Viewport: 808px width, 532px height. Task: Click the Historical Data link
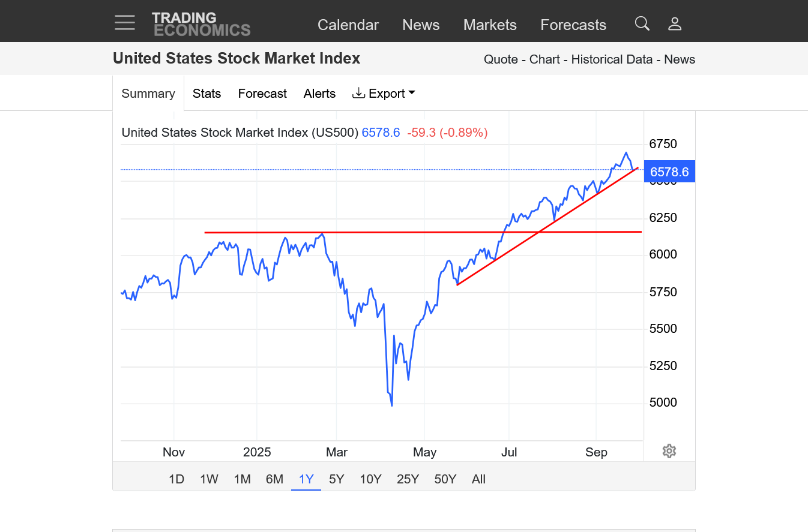click(x=612, y=59)
